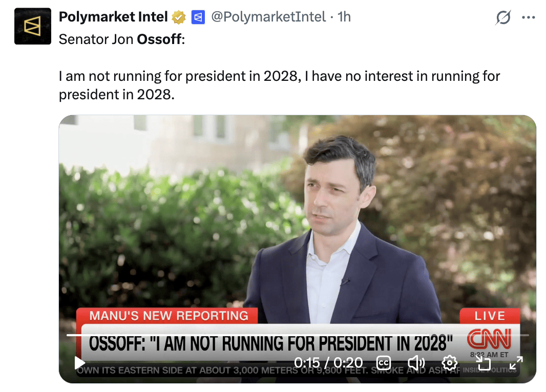Click the bold Ossoff word in post
The image size is (546, 392).
point(159,39)
